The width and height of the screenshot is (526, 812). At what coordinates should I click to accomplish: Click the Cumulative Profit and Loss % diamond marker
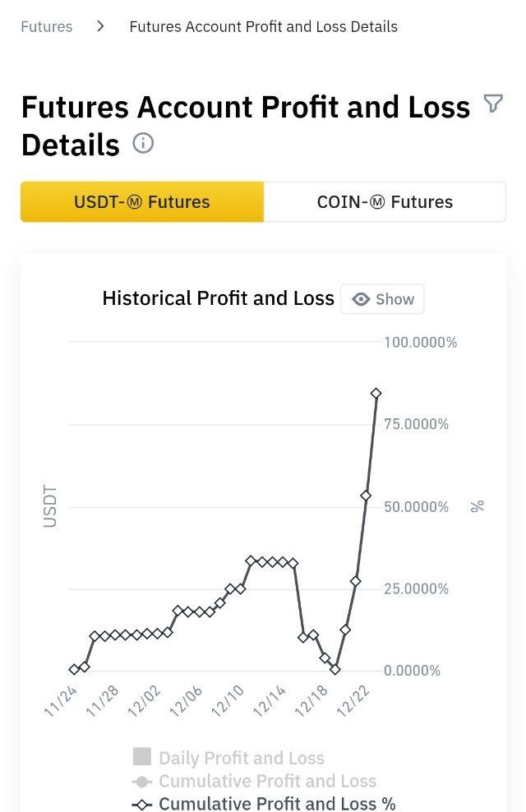pyautogui.click(x=142, y=805)
